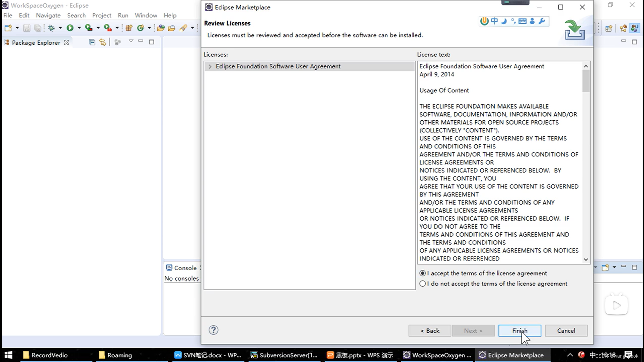Click the Open Task folder icon
The image size is (644, 362).
pyautogui.click(x=172, y=28)
